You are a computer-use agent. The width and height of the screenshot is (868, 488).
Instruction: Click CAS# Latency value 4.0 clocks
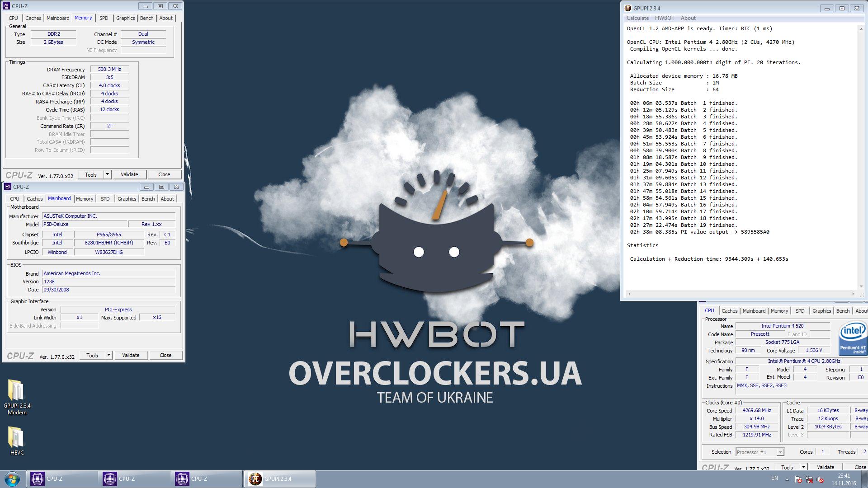pyautogui.click(x=109, y=85)
